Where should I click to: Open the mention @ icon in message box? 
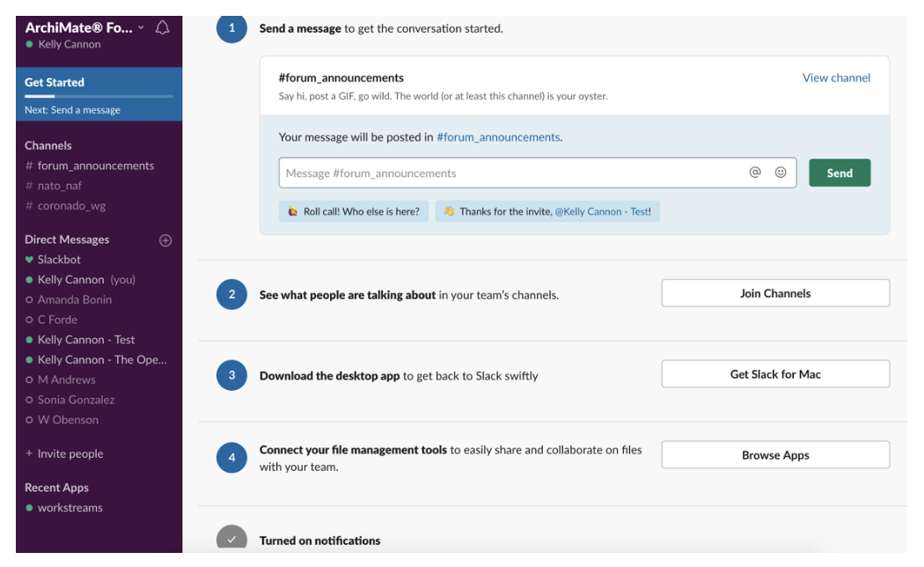pos(754,173)
